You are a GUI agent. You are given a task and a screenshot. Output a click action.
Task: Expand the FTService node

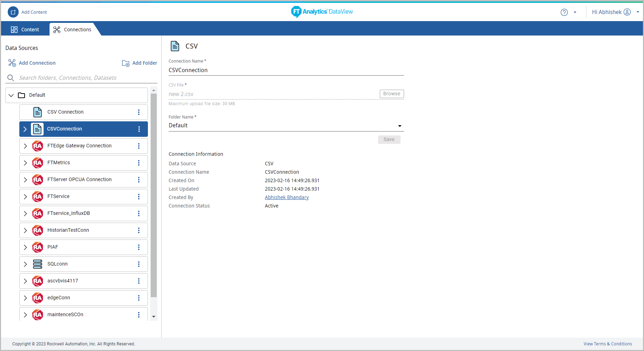click(x=25, y=197)
